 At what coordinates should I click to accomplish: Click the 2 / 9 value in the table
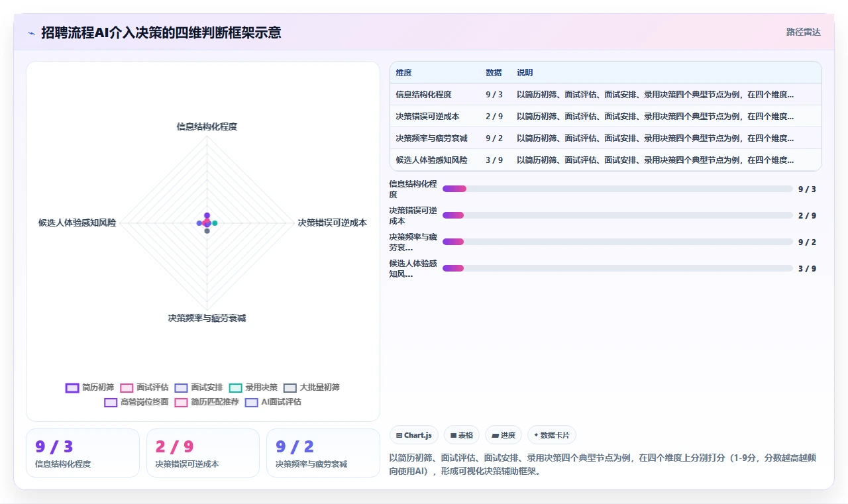tap(494, 117)
